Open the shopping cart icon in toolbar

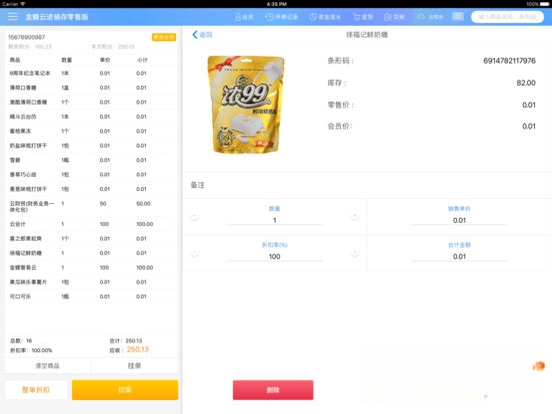click(363, 17)
